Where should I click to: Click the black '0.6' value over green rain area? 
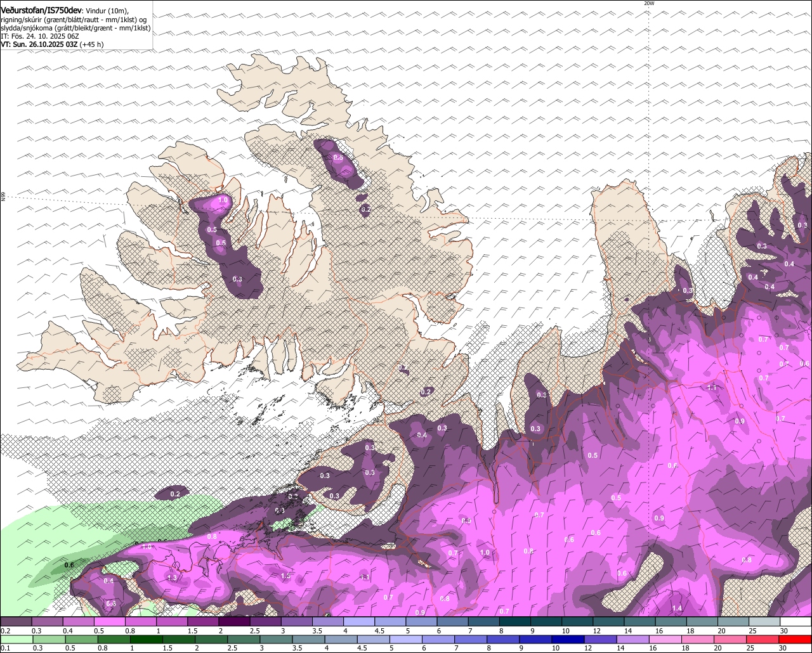(x=69, y=565)
